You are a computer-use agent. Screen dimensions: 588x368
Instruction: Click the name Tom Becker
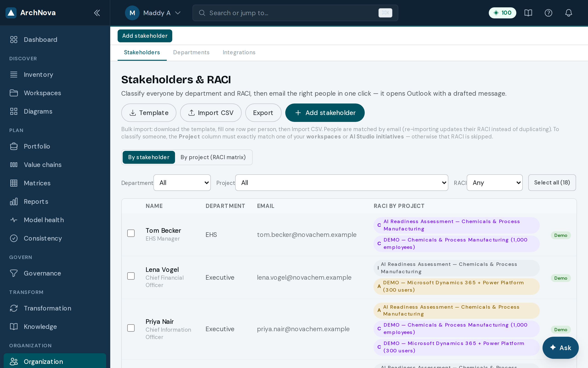[x=163, y=230]
